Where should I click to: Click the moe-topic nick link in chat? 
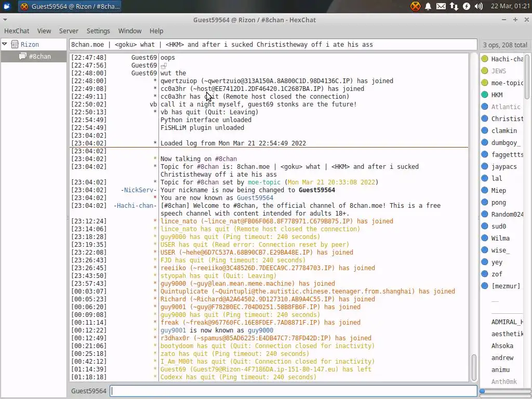coord(264,182)
